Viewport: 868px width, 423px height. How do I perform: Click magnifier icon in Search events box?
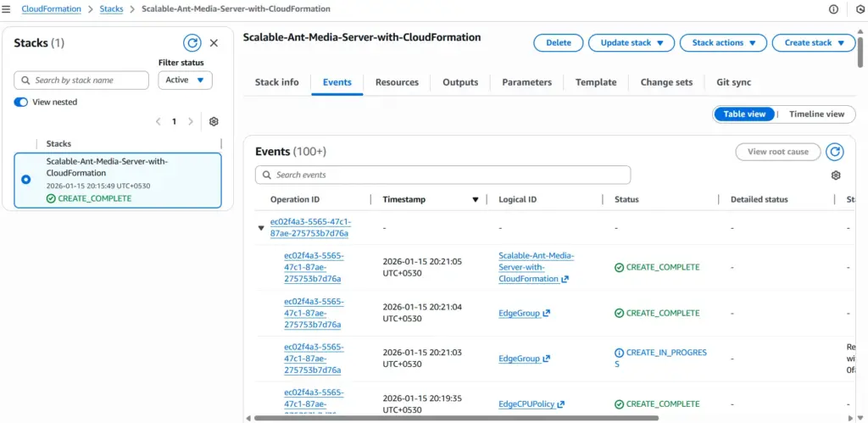(266, 175)
